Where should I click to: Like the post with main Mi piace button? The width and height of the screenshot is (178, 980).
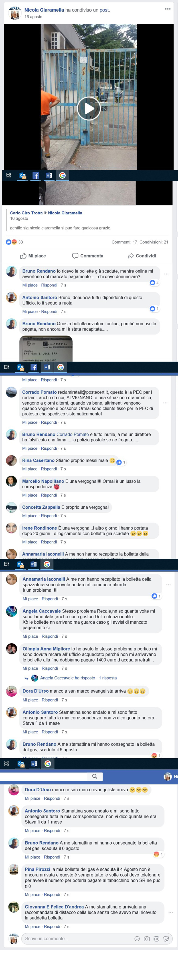pyautogui.click(x=33, y=256)
